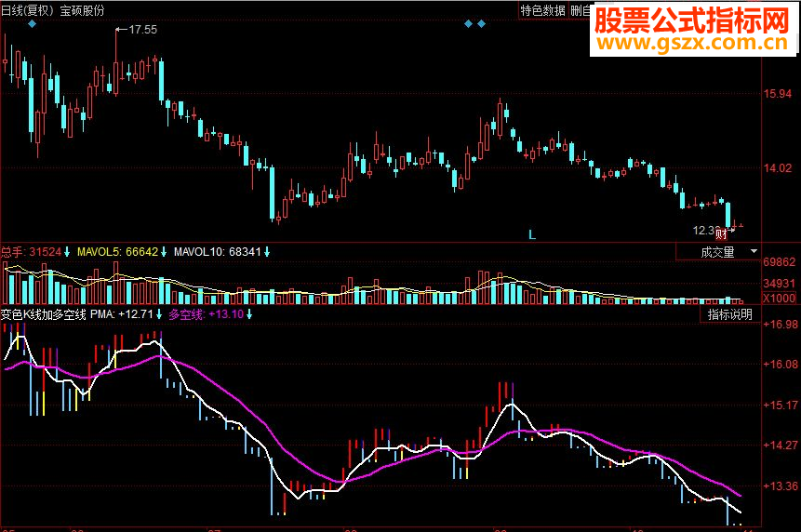Click the down arrow next to 总手 31524
Screen dimensions: 801x532
click(x=67, y=252)
